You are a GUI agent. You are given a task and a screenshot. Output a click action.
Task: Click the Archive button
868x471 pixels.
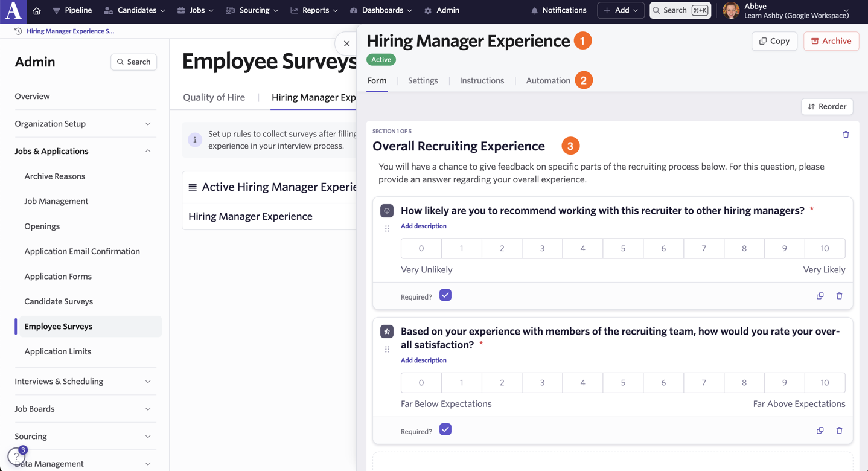point(831,41)
